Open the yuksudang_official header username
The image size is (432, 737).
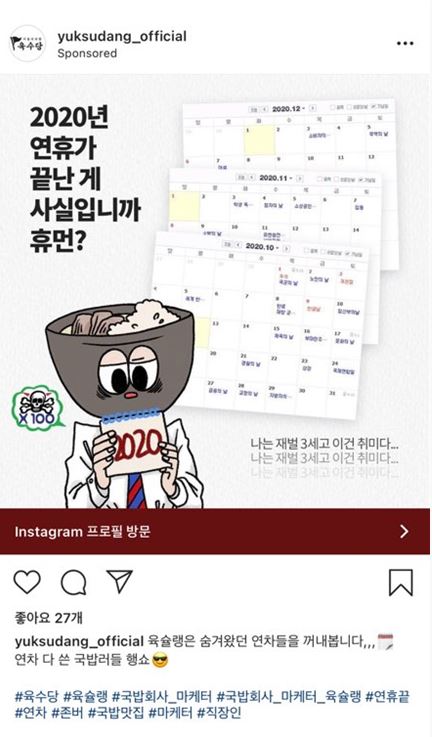(122, 36)
